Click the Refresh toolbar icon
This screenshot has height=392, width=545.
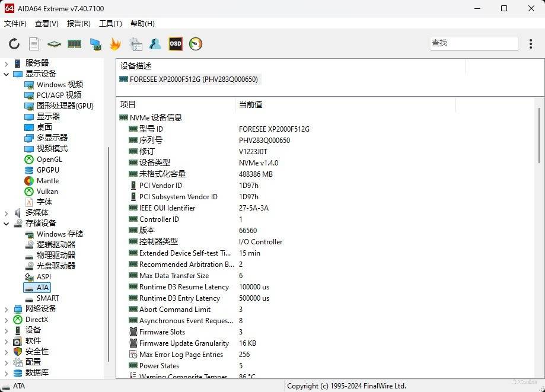(14, 44)
